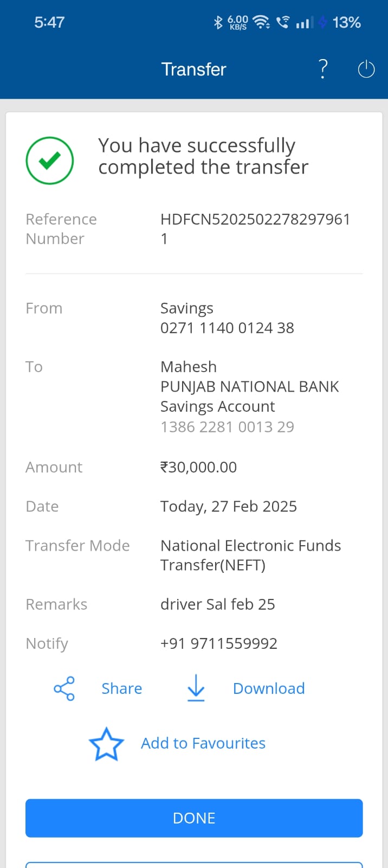Viewport: 388px width, 868px height.
Task: Tap the favourites star icon
Action: [x=106, y=744]
